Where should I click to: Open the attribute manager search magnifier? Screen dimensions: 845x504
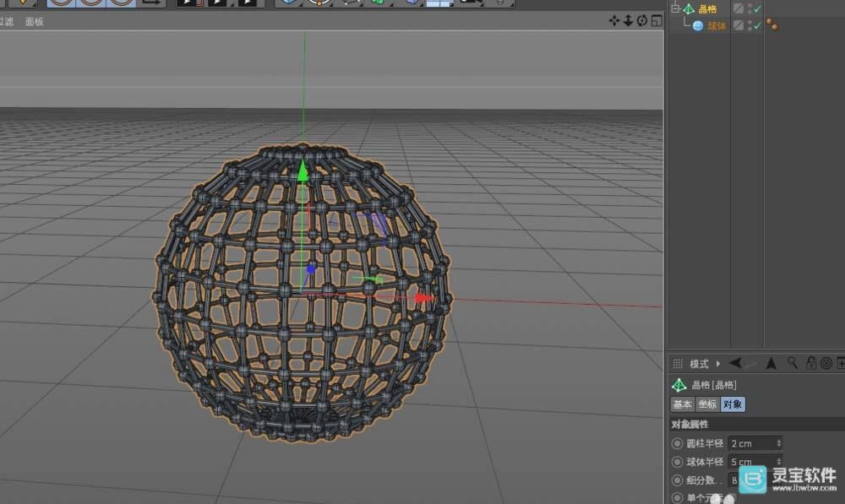point(792,364)
